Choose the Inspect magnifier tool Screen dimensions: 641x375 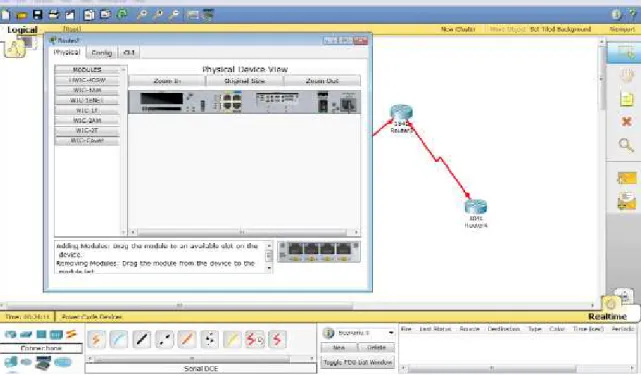(x=626, y=145)
